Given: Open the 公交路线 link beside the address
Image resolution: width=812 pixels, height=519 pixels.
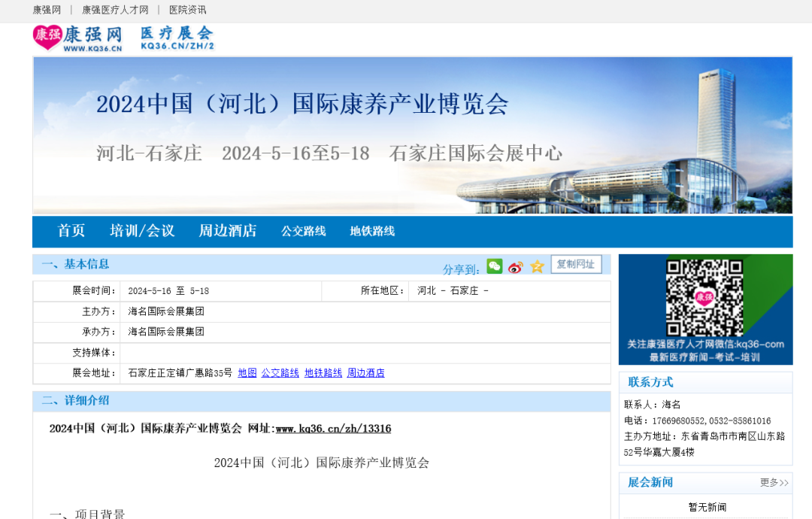Looking at the screenshot, I should pyautogui.click(x=280, y=373).
